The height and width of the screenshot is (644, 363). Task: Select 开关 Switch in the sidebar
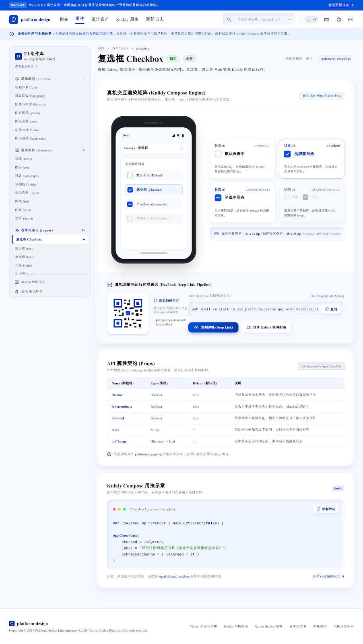click(x=50, y=265)
